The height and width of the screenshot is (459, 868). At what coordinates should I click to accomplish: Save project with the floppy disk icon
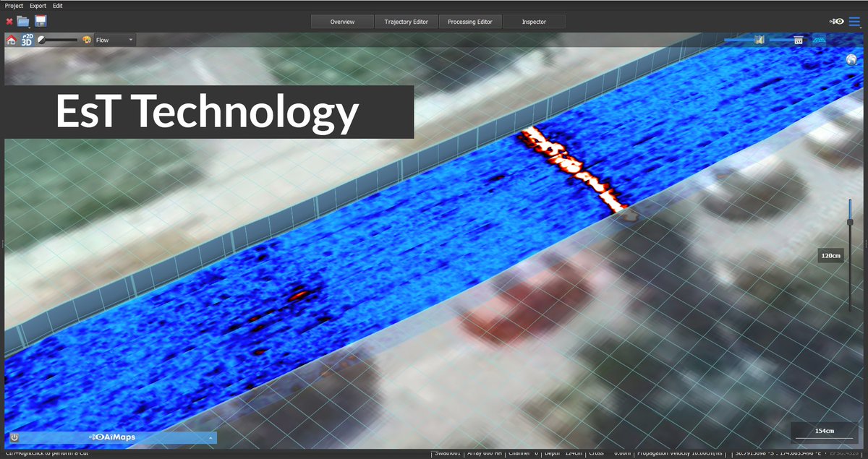coord(41,21)
